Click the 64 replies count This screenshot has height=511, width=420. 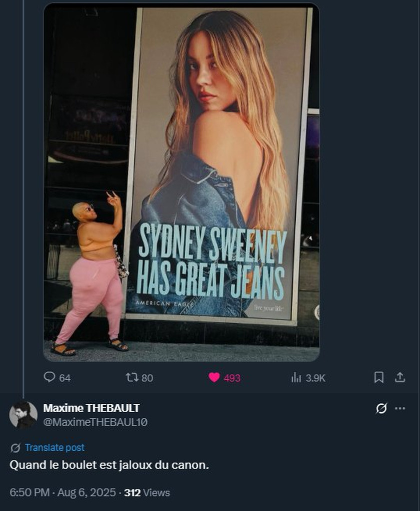(x=65, y=378)
